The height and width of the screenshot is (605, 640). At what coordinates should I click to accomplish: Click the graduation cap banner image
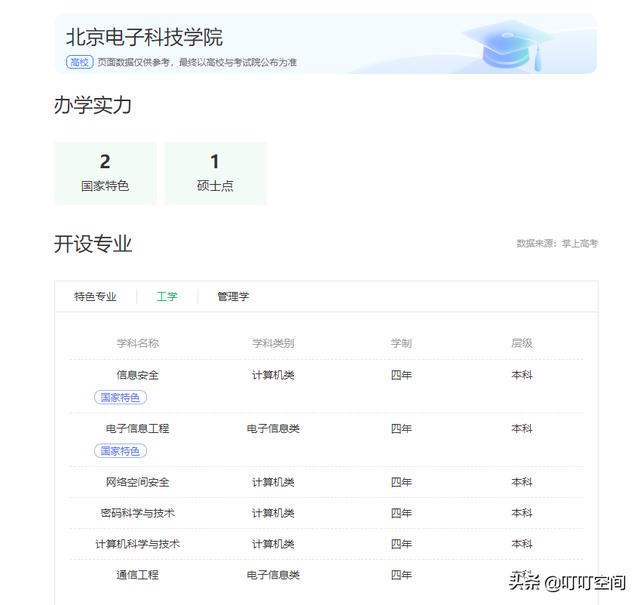(x=508, y=45)
